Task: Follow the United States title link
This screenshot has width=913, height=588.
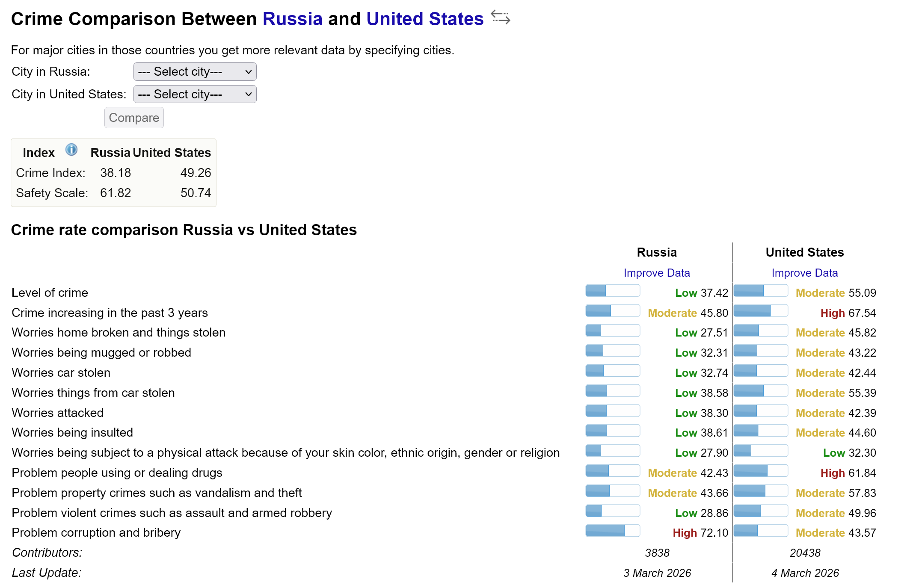Action: (424, 19)
